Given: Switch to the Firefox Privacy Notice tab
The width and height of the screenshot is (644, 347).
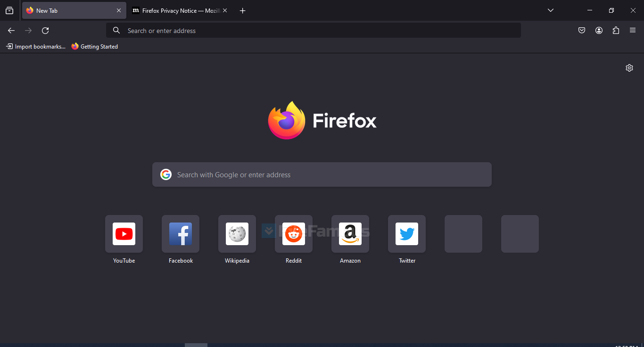Looking at the screenshot, I should (x=180, y=10).
